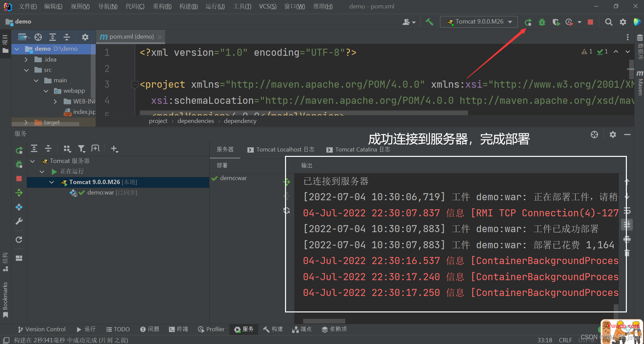This screenshot has width=644, height=344.
Task: Click the 'project' breadcrumb
Action: [158, 121]
